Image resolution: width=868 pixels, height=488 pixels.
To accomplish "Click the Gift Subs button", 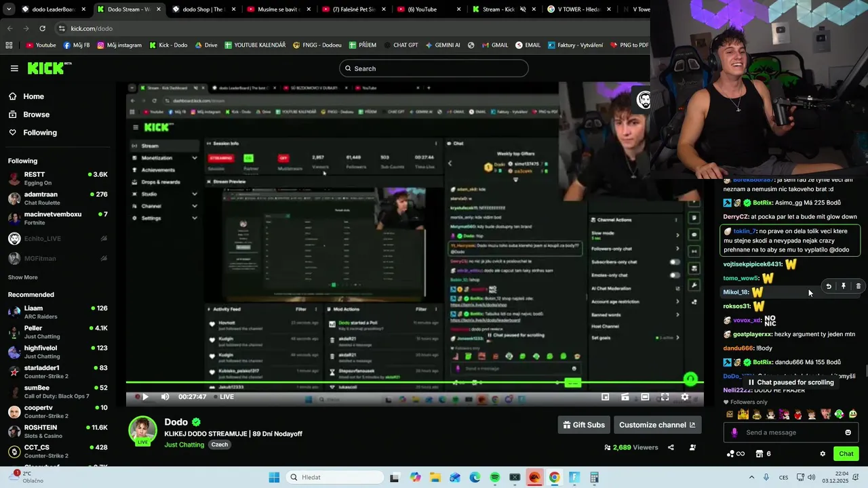I will pyautogui.click(x=584, y=425).
